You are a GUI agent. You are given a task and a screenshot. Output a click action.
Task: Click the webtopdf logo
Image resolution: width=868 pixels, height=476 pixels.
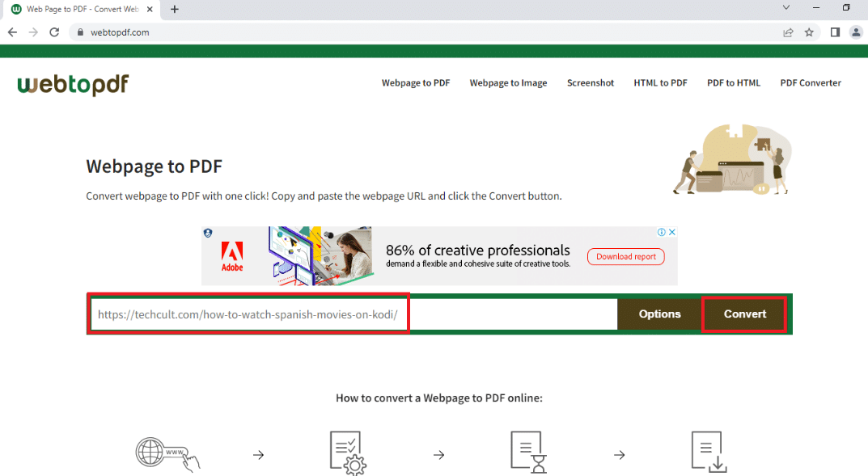tap(73, 85)
